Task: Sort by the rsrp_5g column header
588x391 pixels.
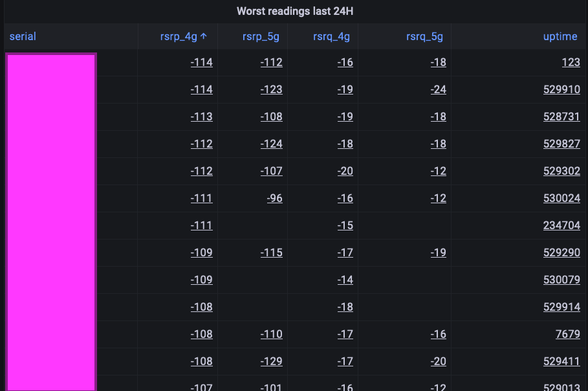Action: tap(261, 36)
